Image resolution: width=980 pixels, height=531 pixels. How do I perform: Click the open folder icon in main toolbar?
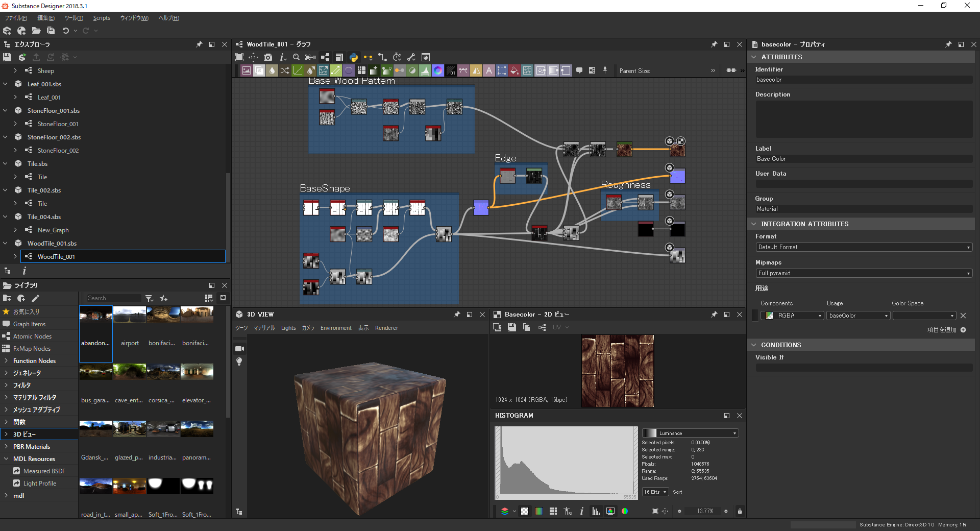[36, 31]
